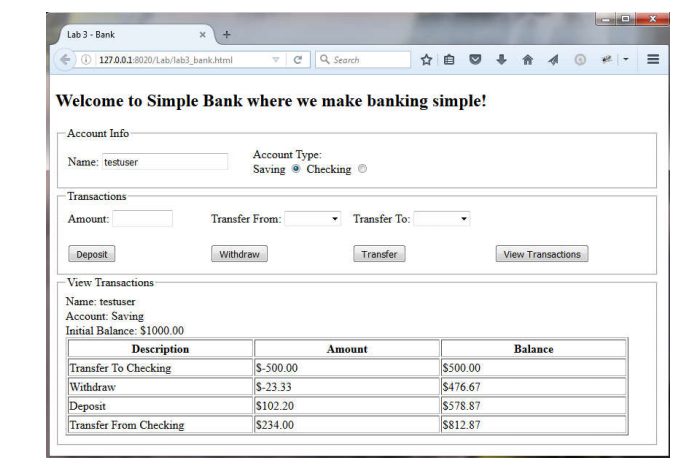Open the URL bar history dropdown arrow
Image resolution: width=691 pixels, height=465 pixels.
click(276, 60)
